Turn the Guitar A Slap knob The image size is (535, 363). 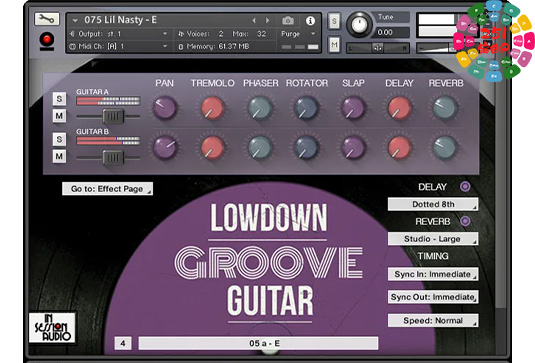click(353, 108)
